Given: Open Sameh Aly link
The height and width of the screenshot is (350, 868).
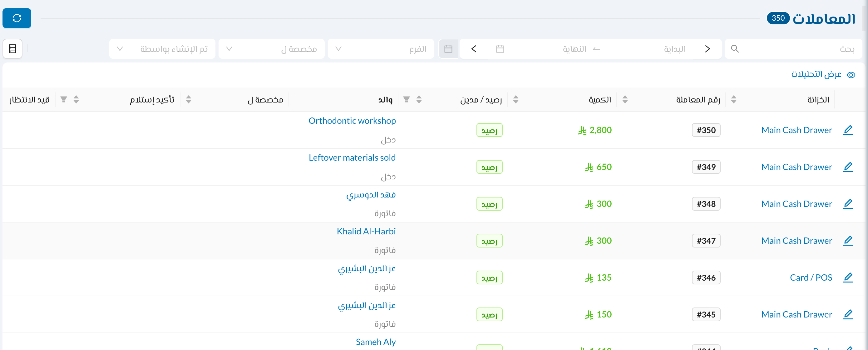Looking at the screenshot, I should click(x=376, y=342).
